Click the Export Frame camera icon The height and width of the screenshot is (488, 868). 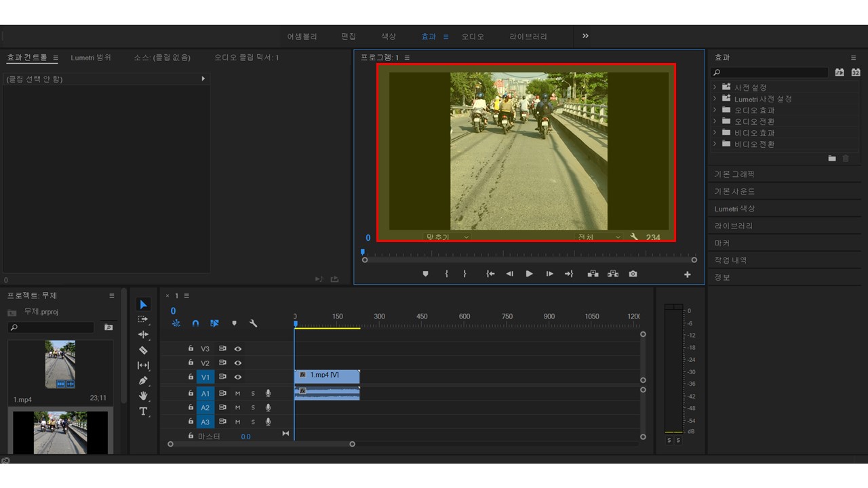633,274
